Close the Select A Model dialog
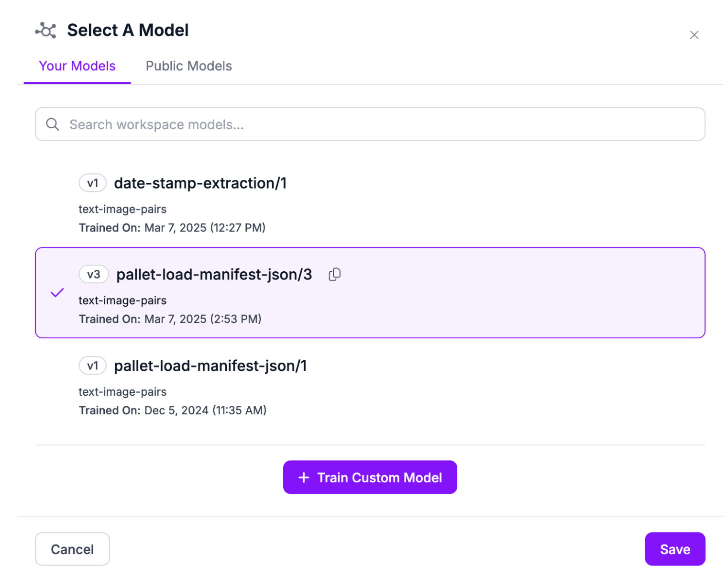Viewport: 728px width, 578px height. pyautogui.click(x=694, y=35)
